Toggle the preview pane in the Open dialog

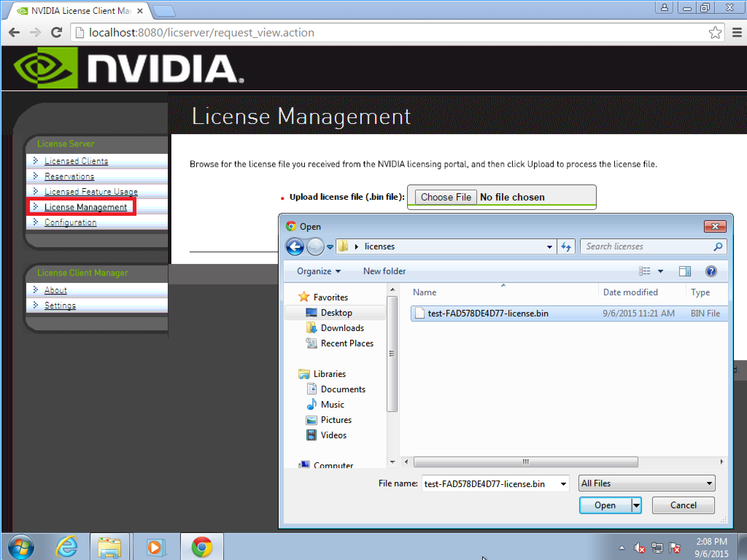685,271
